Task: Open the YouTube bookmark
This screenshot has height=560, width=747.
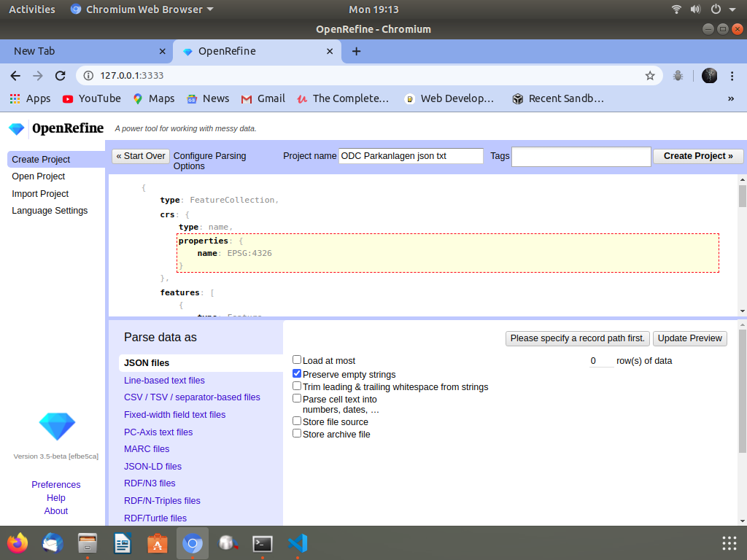Action: [x=91, y=98]
